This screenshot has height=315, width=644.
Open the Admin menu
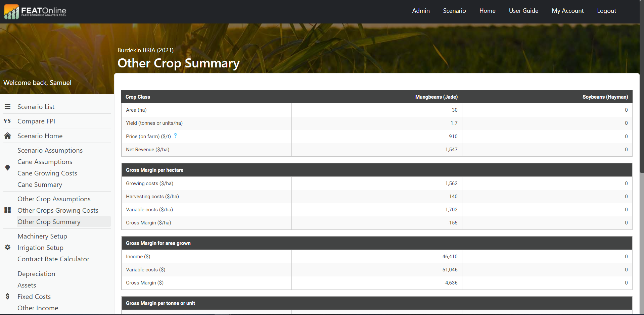(x=421, y=11)
